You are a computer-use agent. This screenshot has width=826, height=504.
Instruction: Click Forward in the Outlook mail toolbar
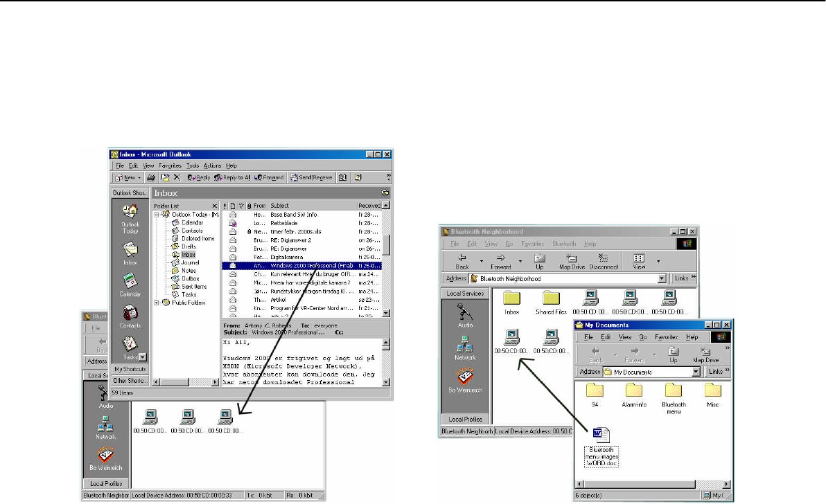pos(269,178)
